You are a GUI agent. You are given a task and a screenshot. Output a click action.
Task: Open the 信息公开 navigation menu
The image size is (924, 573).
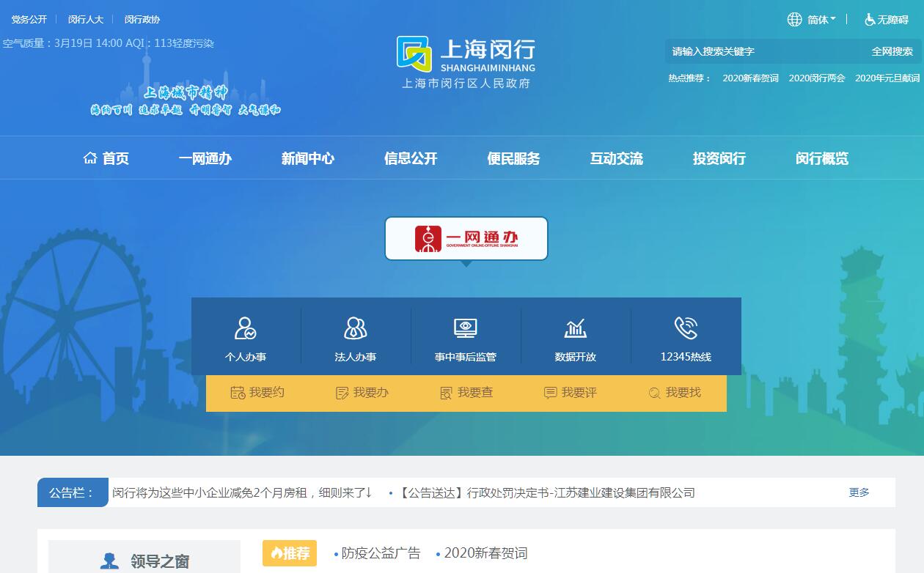[x=411, y=158]
